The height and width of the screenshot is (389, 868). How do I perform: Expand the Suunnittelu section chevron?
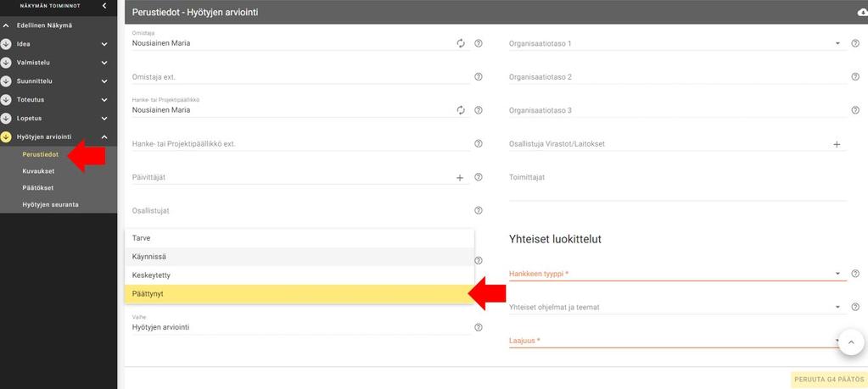104,81
